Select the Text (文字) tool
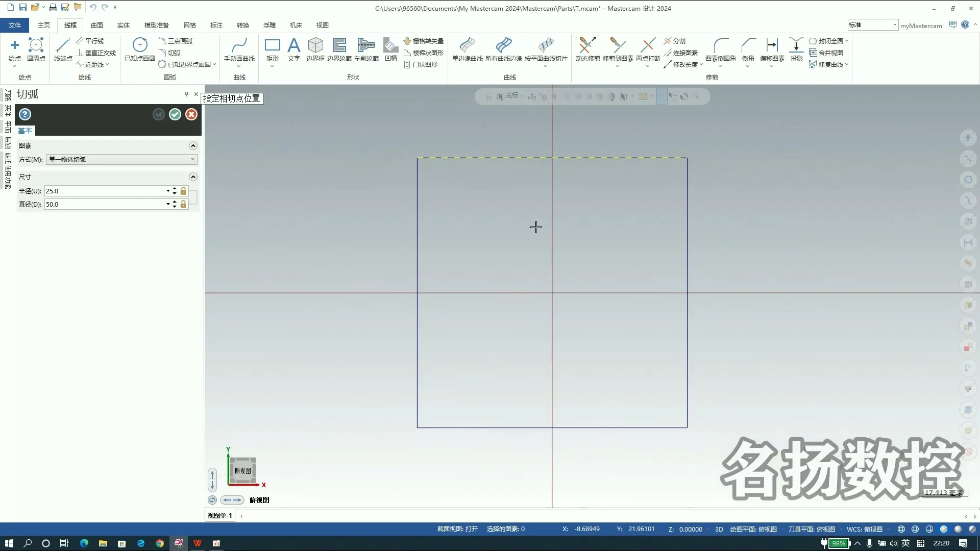This screenshot has width=980, height=551. [x=293, y=49]
